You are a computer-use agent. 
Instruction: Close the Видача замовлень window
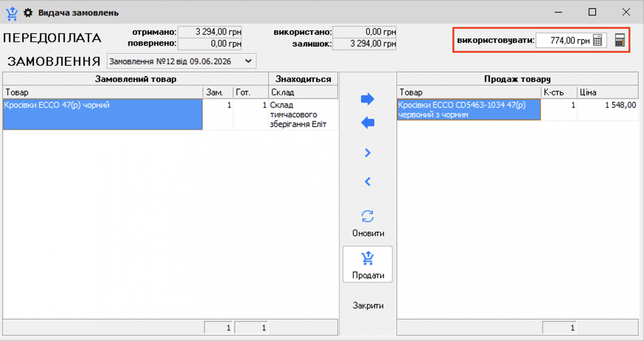pos(626,12)
